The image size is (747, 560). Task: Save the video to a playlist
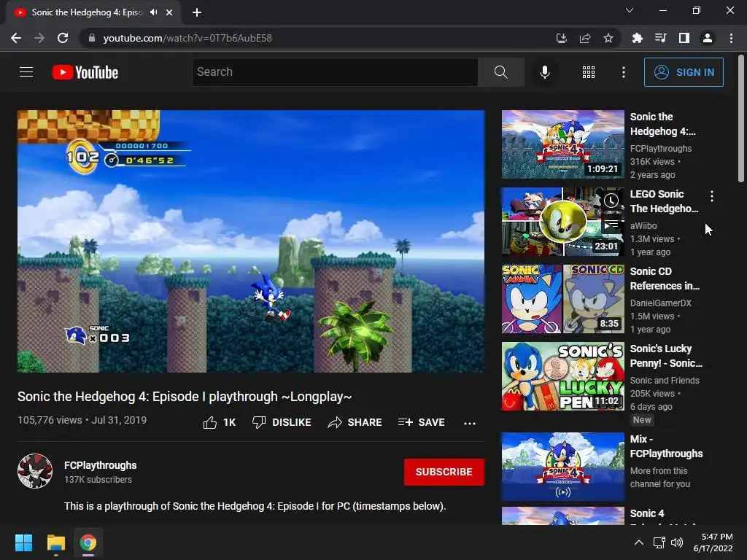pyautogui.click(x=421, y=422)
